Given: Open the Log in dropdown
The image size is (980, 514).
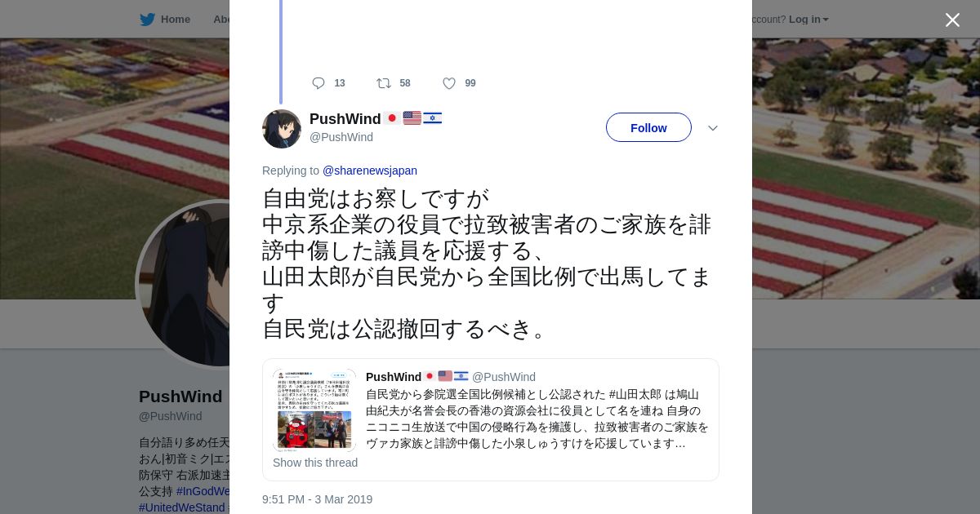Looking at the screenshot, I should tap(808, 20).
